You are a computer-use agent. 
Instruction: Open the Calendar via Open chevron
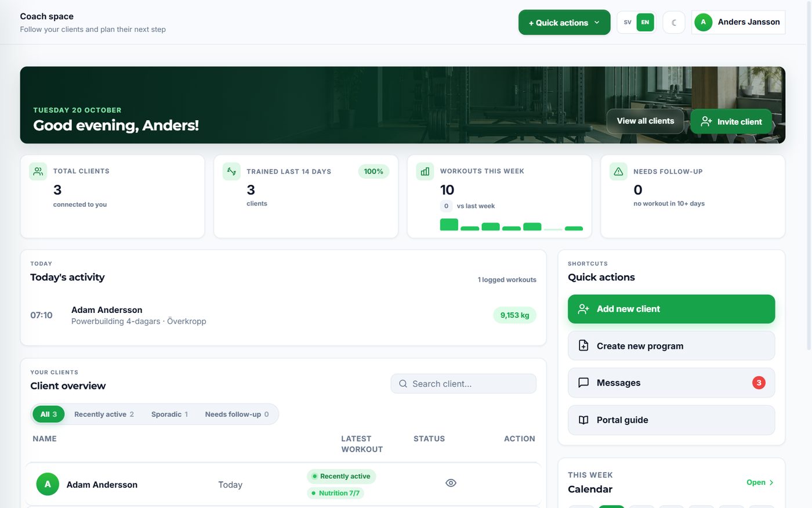[x=760, y=482]
